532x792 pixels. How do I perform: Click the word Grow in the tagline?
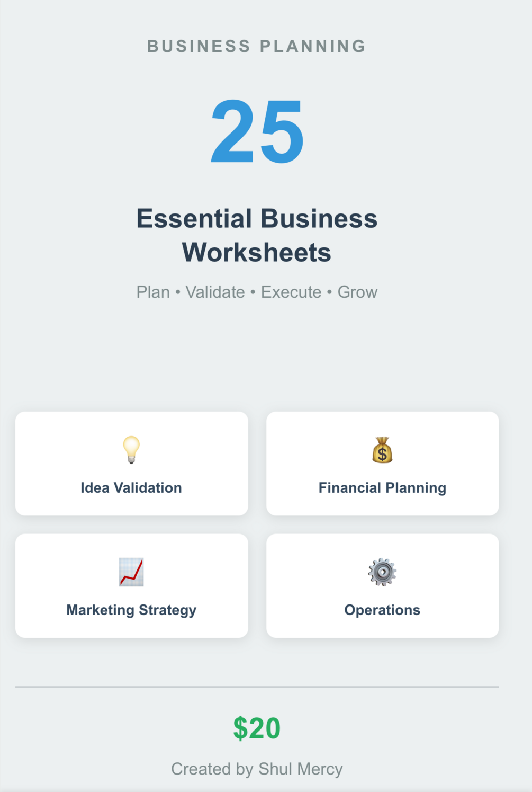[x=357, y=292]
